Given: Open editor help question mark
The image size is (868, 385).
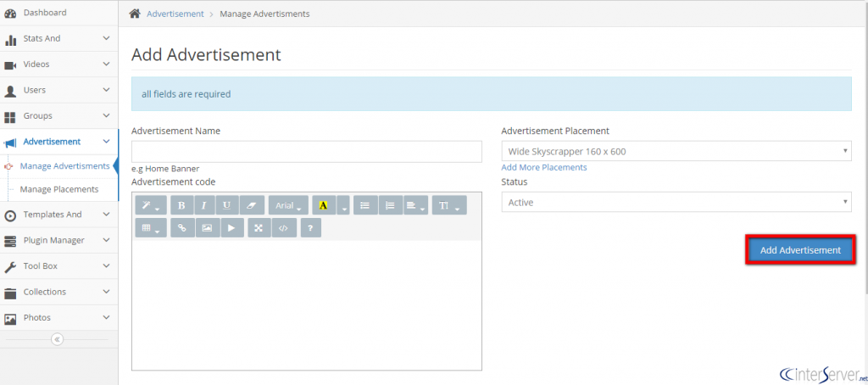Looking at the screenshot, I should (x=310, y=227).
